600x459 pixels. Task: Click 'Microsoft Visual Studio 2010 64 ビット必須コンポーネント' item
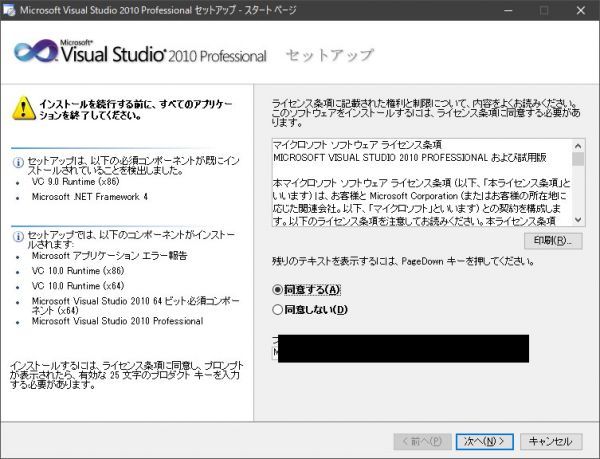click(135, 306)
